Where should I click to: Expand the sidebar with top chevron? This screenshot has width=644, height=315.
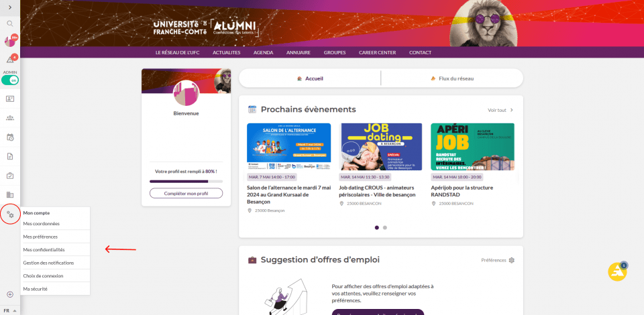(10, 7)
